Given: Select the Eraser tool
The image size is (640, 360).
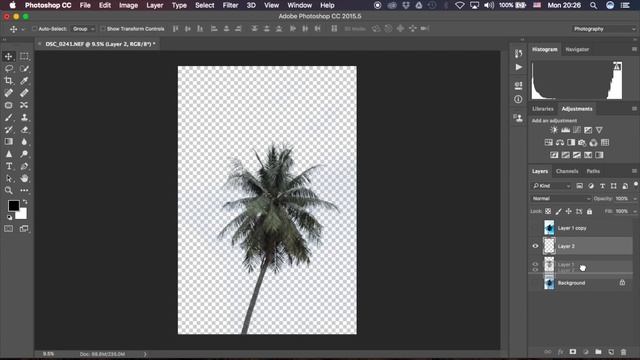Looking at the screenshot, I should pyautogui.click(x=24, y=130).
